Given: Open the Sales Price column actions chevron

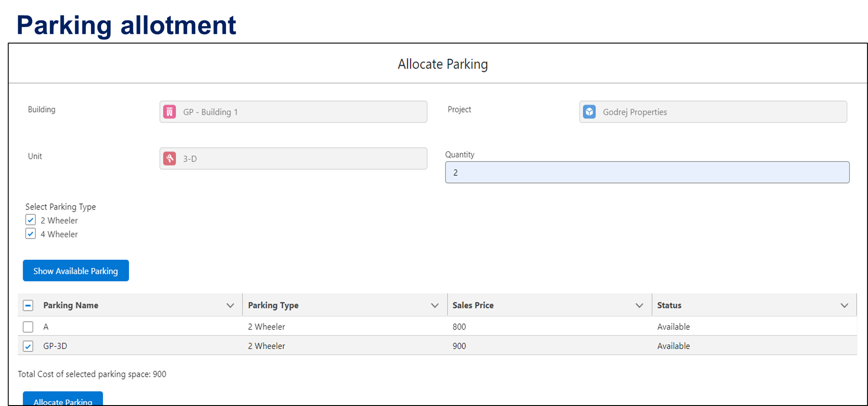Looking at the screenshot, I should pyautogui.click(x=639, y=306).
